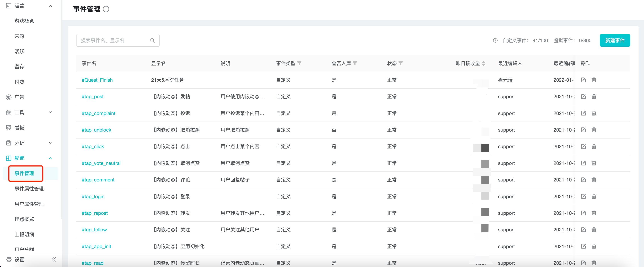This screenshot has height=267, width=644.
Task: Click the edit icon for #tap_click row
Action: tap(583, 146)
